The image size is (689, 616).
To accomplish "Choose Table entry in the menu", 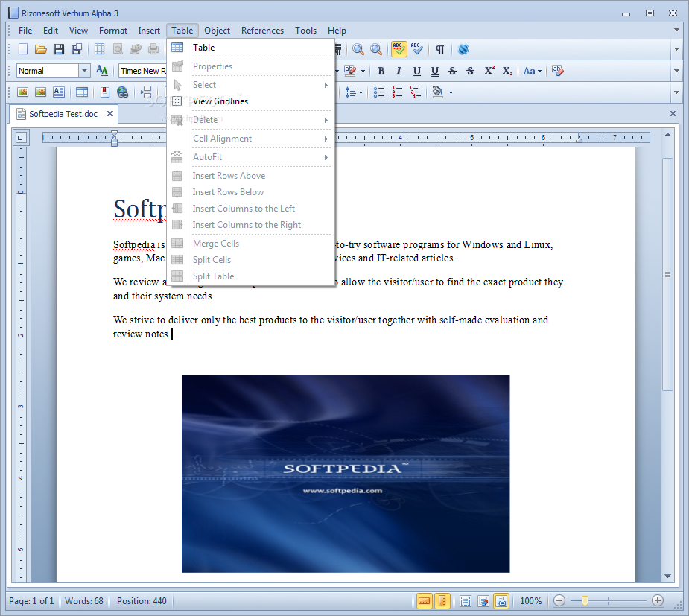I will [x=251, y=48].
